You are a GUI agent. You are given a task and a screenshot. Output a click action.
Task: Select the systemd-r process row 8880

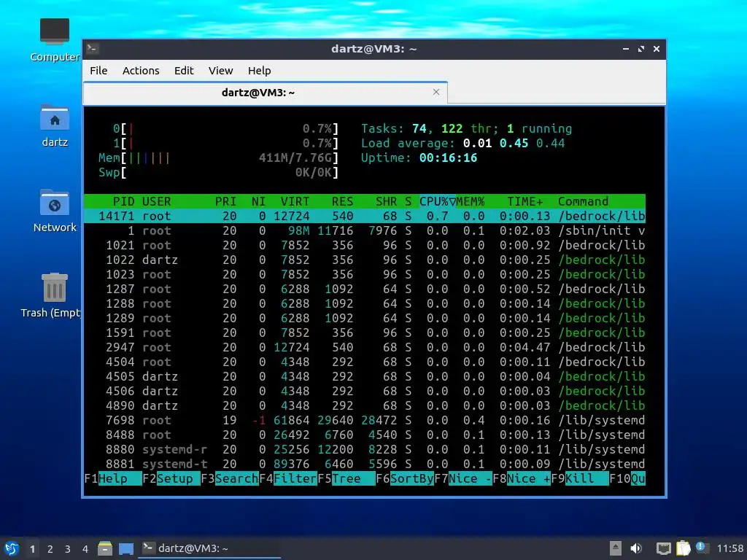[365, 449]
